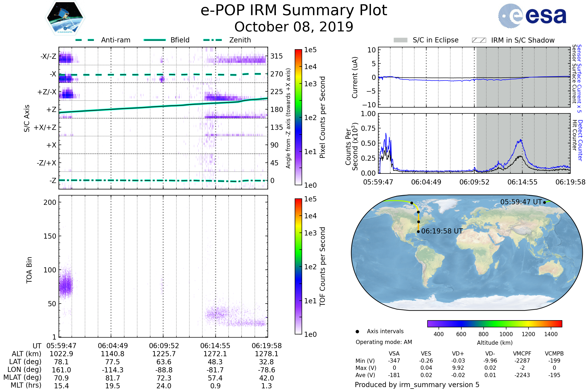The height and width of the screenshot is (392, 588).
Task: Click the Pixel Counts per Second colorbar
Action: click(x=298, y=117)
